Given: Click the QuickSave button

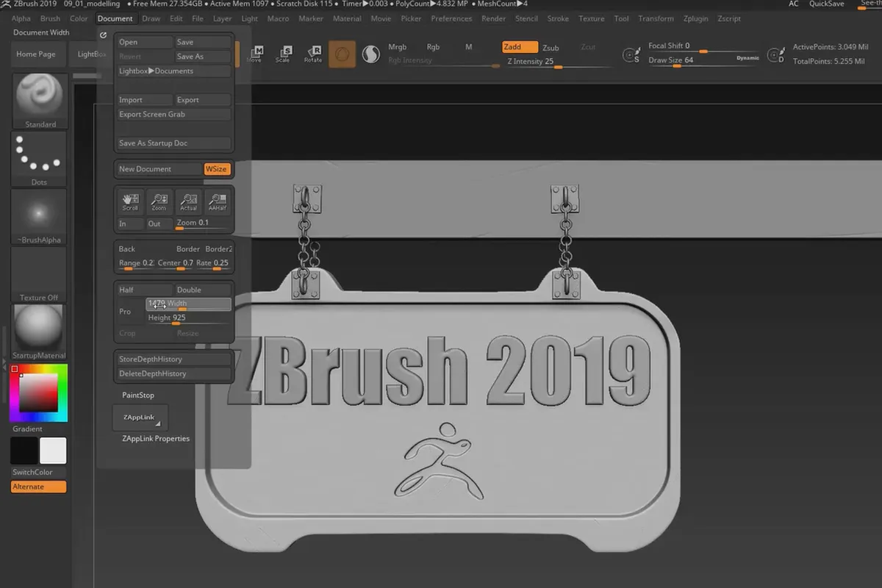Looking at the screenshot, I should 827,4.
